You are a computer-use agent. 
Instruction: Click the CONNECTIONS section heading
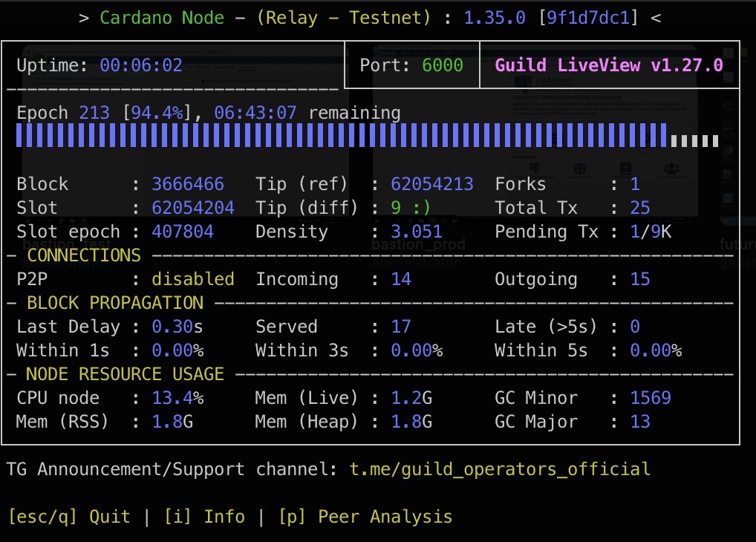(84, 255)
